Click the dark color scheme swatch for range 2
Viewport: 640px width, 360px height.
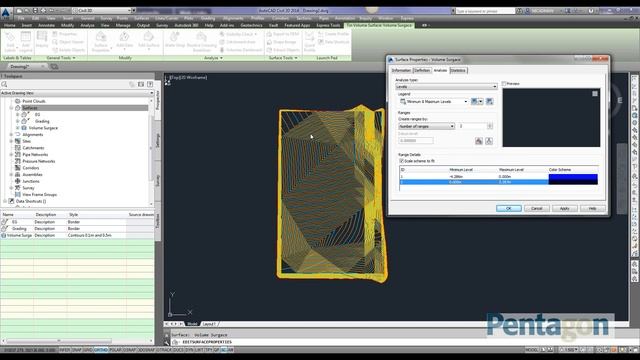point(573,182)
